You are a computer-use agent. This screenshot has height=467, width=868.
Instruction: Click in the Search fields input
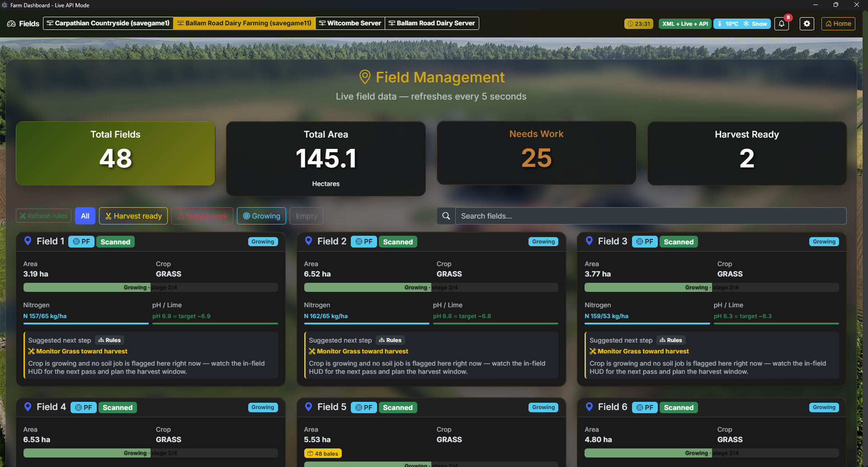(651, 216)
